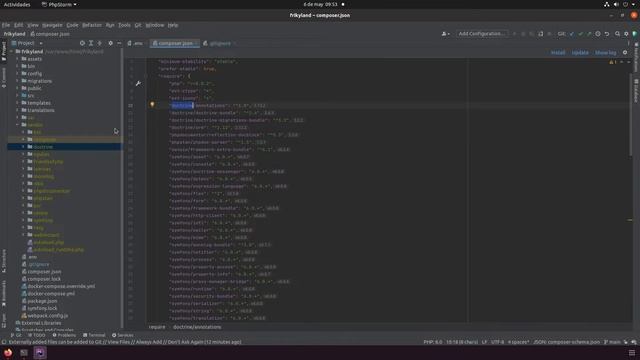The image size is (640, 360).
Task: Open the File menu
Action: click(6, 25)
